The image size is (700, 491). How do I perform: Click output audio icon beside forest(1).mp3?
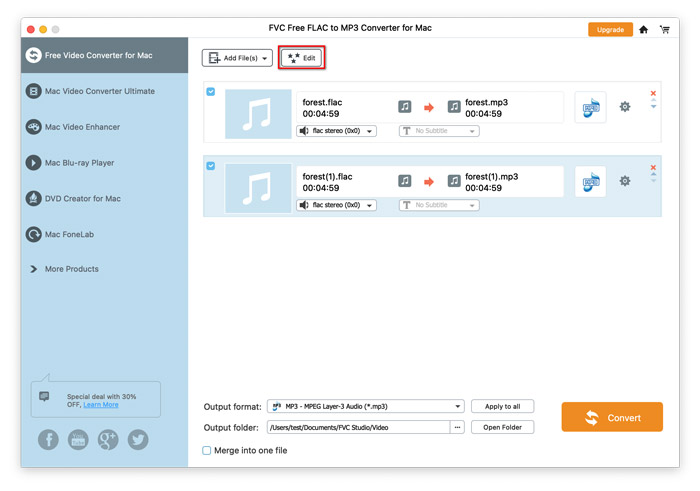coord(454,181)
